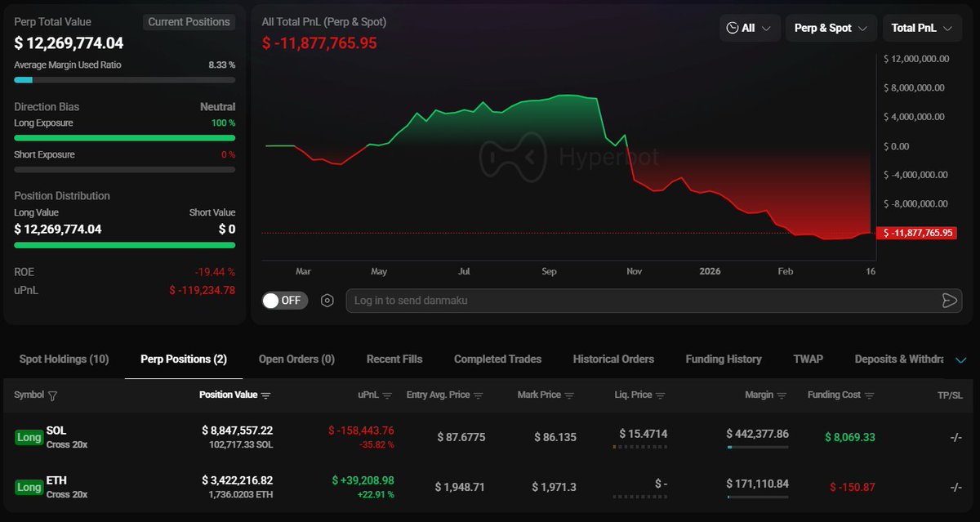Select Perp Positions (2) tab

pos(184,359)
